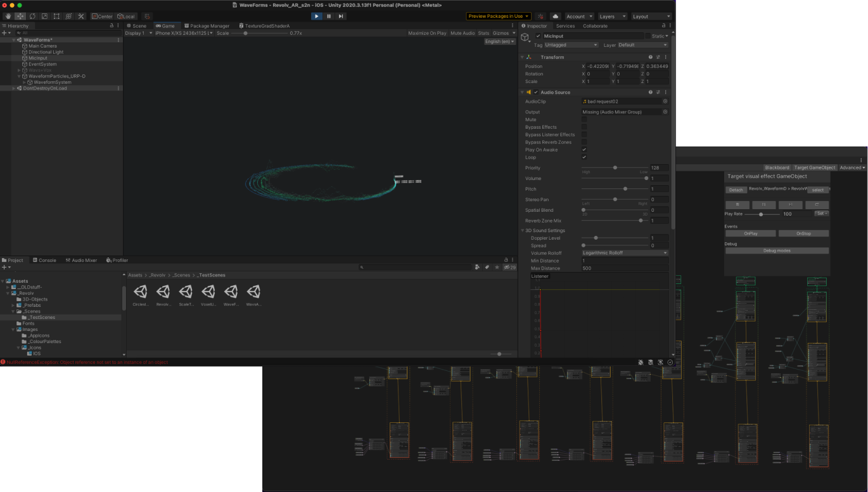This screenshot has height=492, width=868.
Task: Click the Play button to toggle play mode
Action: pos(317,16)
